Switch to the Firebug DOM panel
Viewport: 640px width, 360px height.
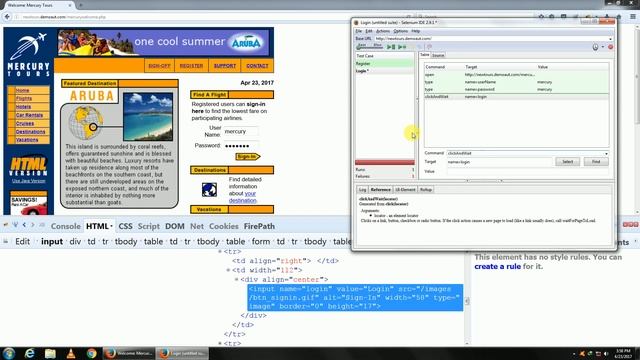(x=175, y=226)
